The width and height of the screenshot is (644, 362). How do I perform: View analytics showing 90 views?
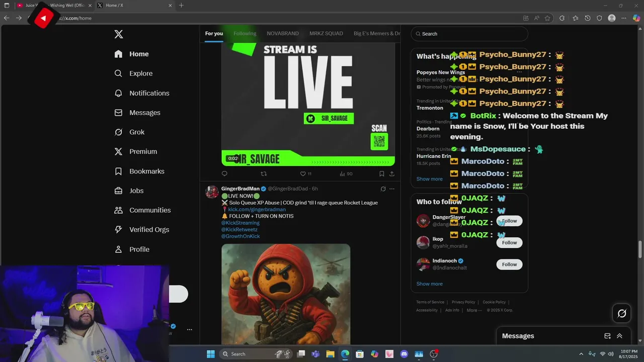346,174
